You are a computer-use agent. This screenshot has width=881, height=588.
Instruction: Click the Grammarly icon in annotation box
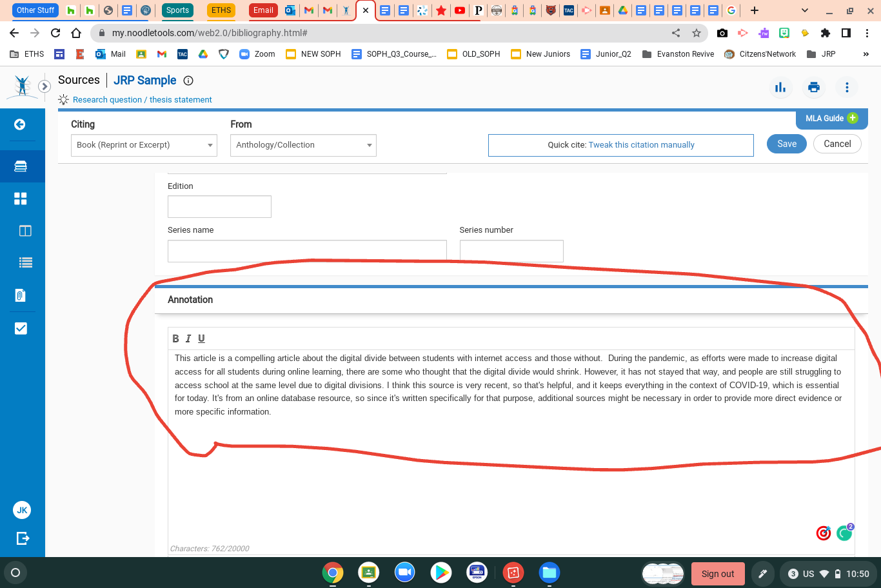[x=844, y=533]
